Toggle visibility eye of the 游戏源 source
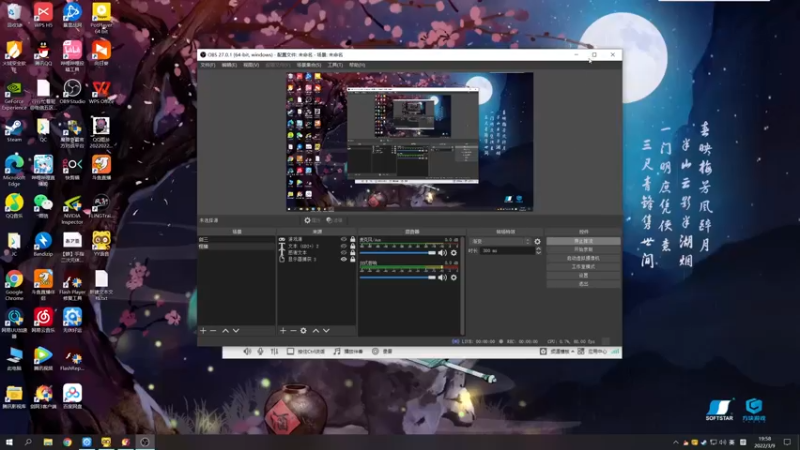 tap(344, 239)
